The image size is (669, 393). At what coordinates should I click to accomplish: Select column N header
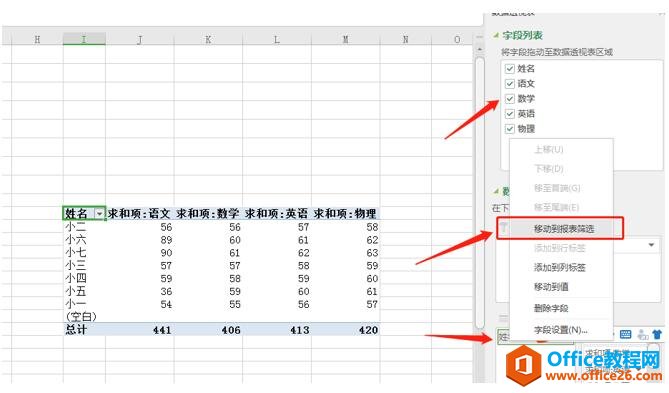click(x=405, y=39)
